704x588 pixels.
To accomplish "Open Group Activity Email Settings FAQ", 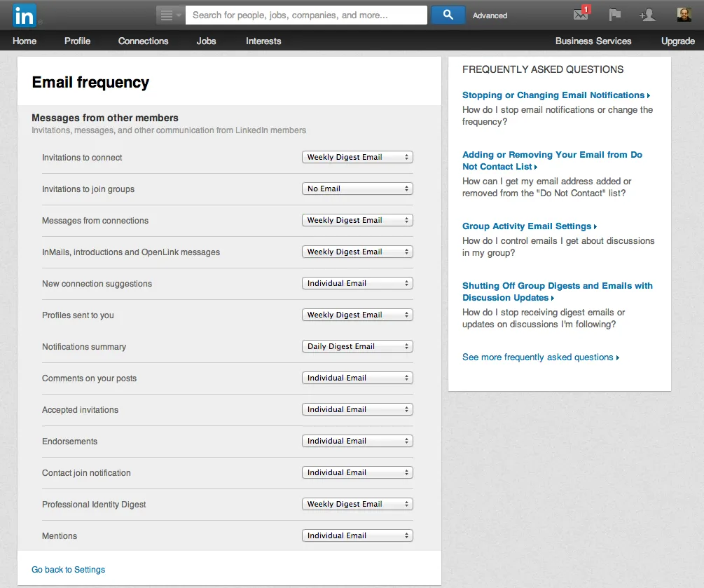I will point(526,226).
